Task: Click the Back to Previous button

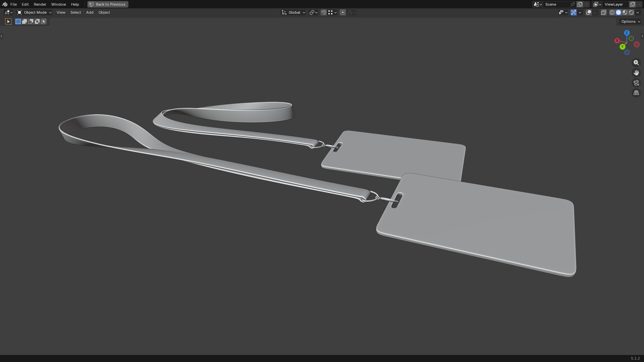Action: 108,4
